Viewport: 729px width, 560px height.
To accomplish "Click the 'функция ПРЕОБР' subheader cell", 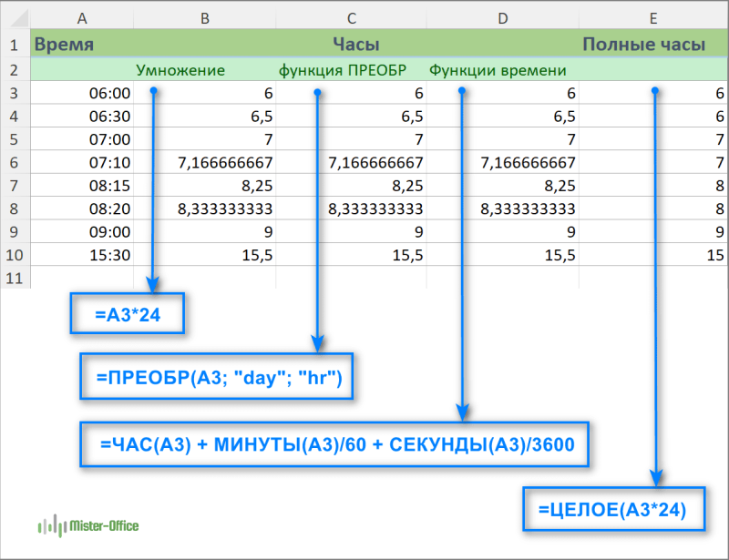I will click(352, 70).
